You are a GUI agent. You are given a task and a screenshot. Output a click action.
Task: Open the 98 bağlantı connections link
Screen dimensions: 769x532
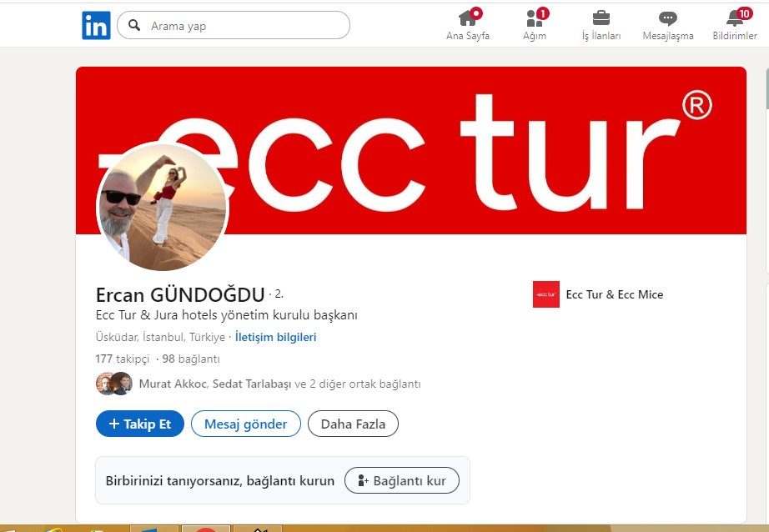pos(190,359)
